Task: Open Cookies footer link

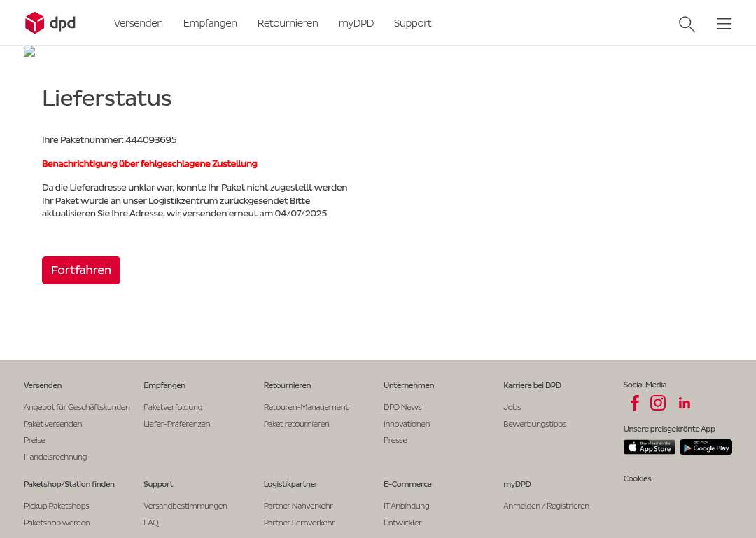Action: click(638, 478)
